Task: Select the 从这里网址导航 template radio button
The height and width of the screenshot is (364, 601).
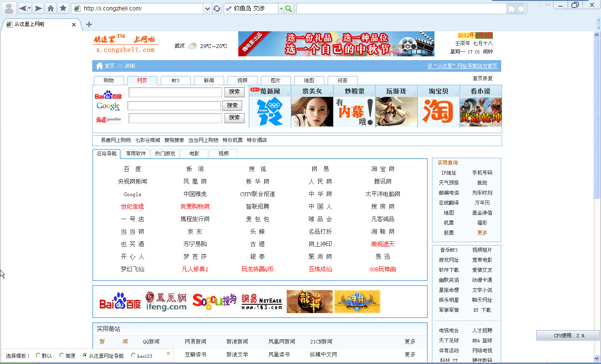Action: click(x=85, y=355)
